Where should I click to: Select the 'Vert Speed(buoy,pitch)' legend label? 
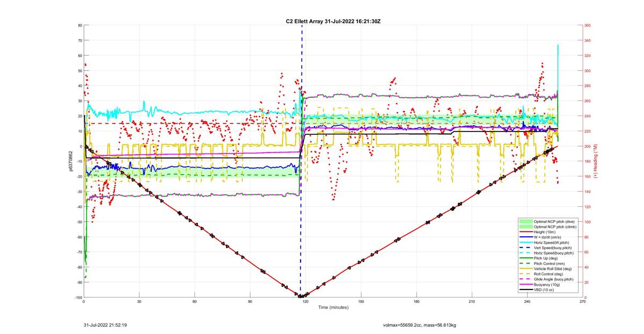pyautogui.click(x=552, y=248)
